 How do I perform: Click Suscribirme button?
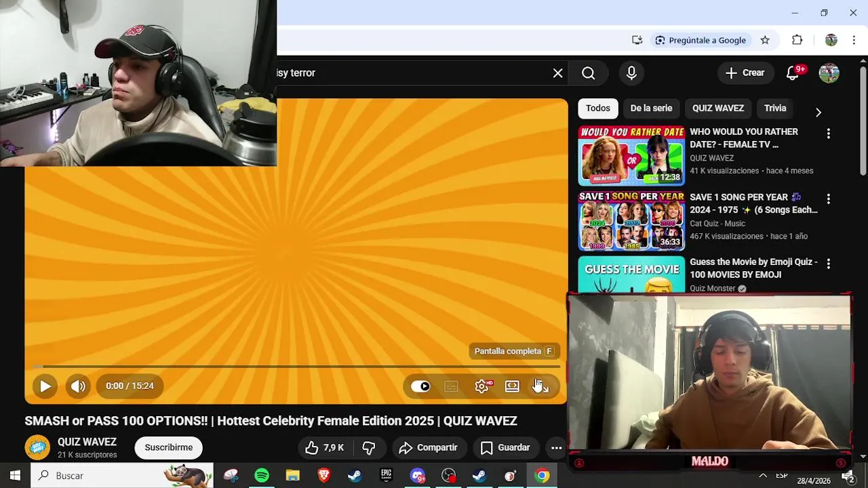168,447
